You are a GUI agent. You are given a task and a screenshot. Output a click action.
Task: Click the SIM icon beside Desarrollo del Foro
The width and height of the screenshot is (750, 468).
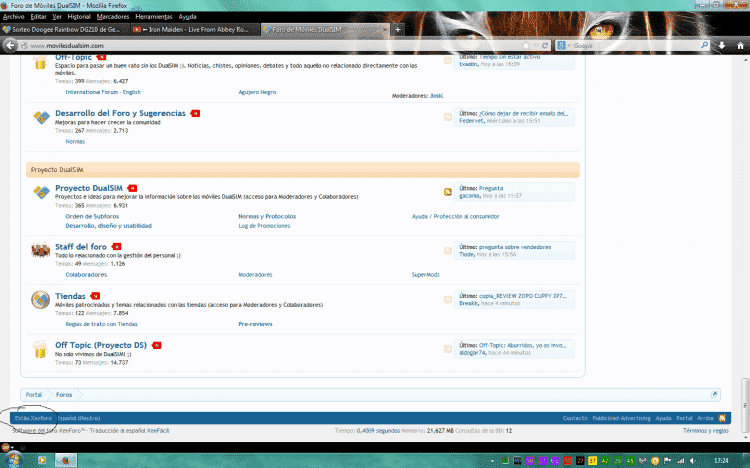click(41, 117)
